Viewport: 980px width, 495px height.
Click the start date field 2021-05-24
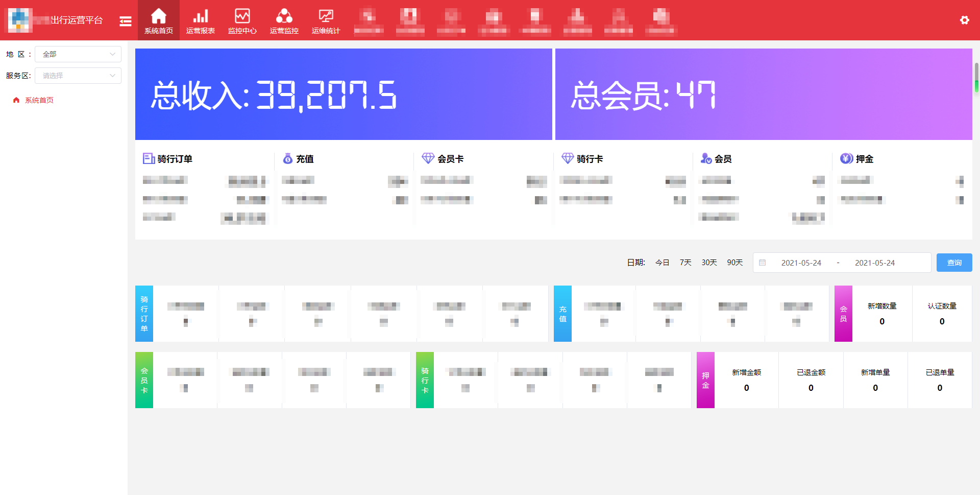click(801, 263)
